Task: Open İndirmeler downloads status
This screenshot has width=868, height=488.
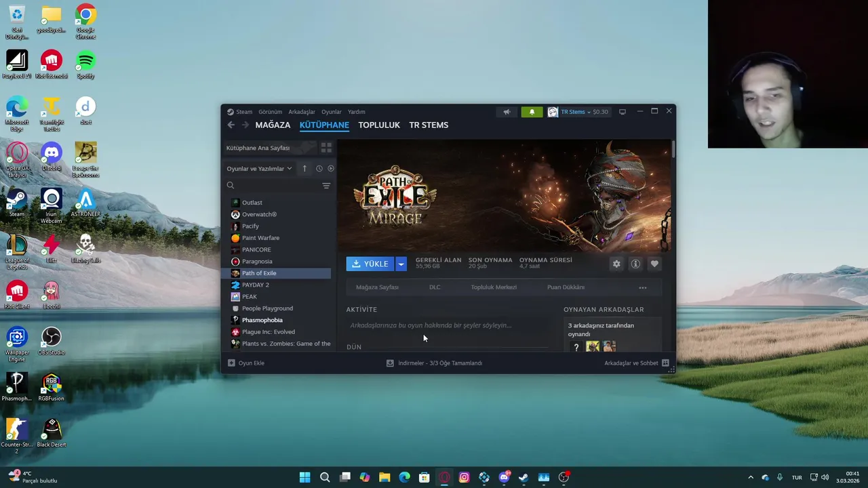Action: point(434,363)
